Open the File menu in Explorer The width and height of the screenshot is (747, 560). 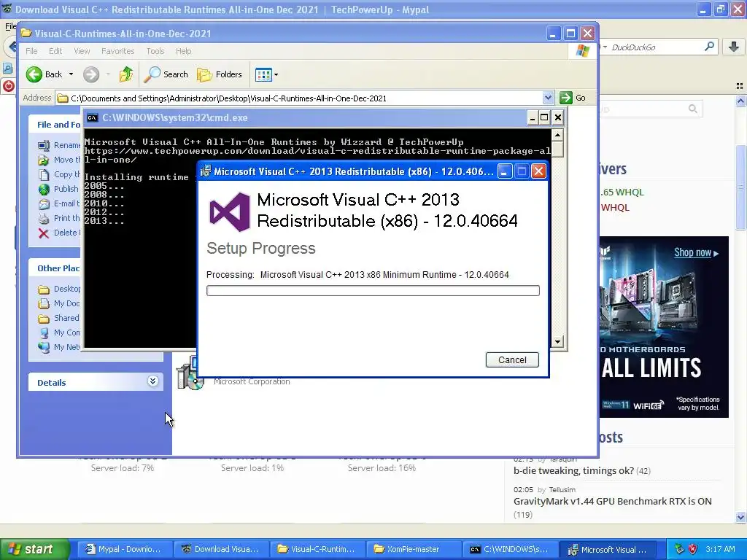point(31,51)
